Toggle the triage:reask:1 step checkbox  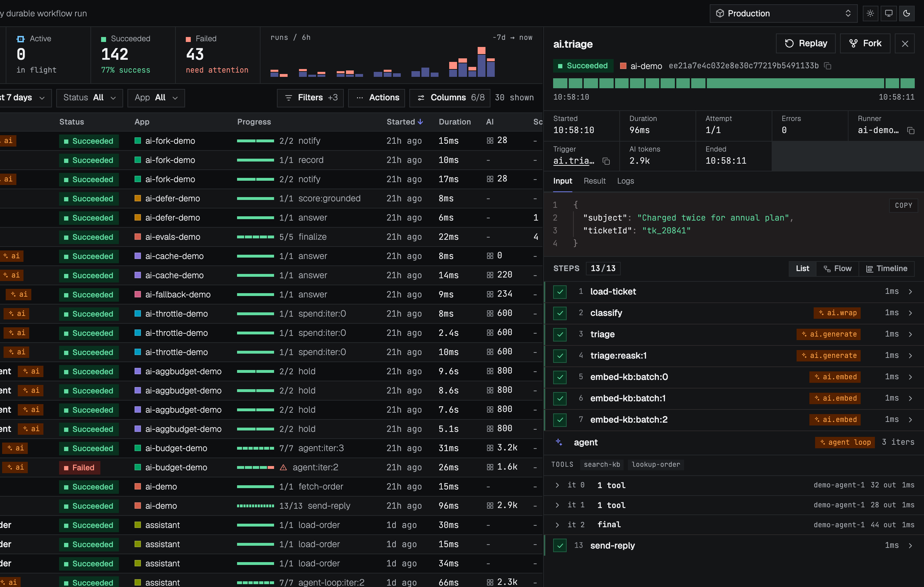[x=560, y=356]
